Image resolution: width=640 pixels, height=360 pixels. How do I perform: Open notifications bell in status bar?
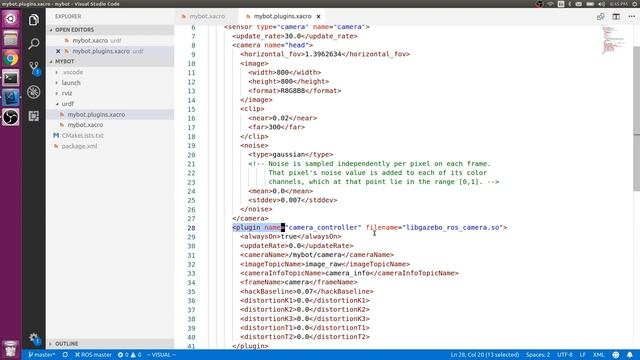tap(630, 355)
